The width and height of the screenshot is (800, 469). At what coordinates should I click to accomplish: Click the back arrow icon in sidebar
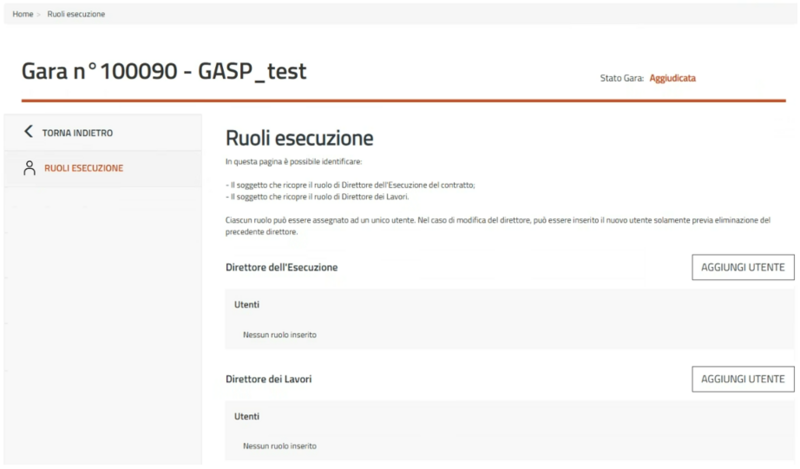pyautogui.click(x=29, y=132)
